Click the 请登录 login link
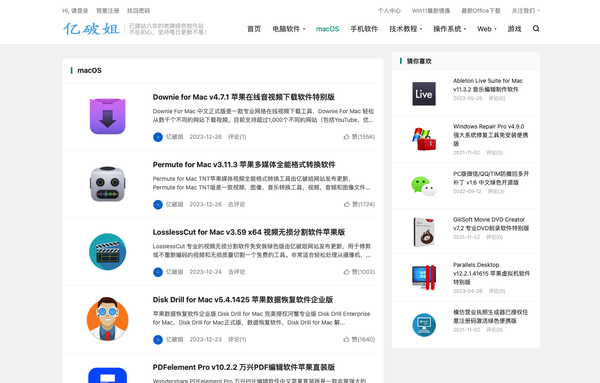600x383 pixels. (x=80, y=11)
